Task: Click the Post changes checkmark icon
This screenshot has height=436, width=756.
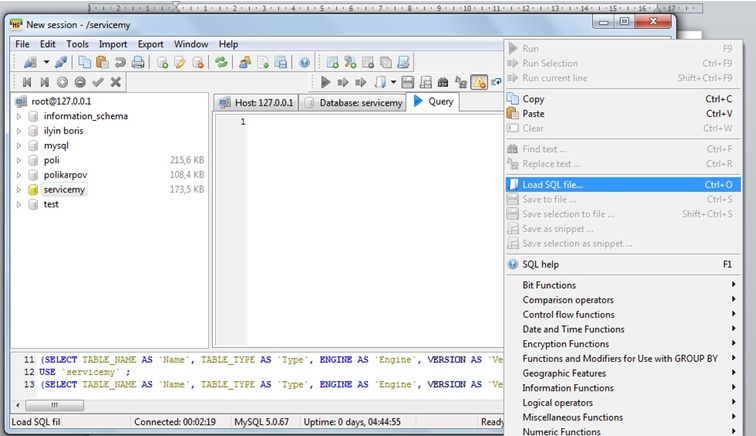Action: [x=98, y=82]
